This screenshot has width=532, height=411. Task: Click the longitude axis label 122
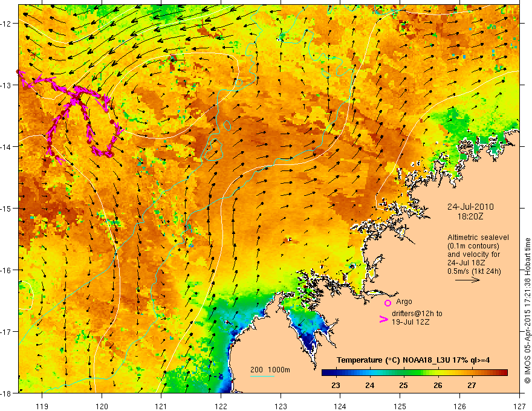coord(221,406)
